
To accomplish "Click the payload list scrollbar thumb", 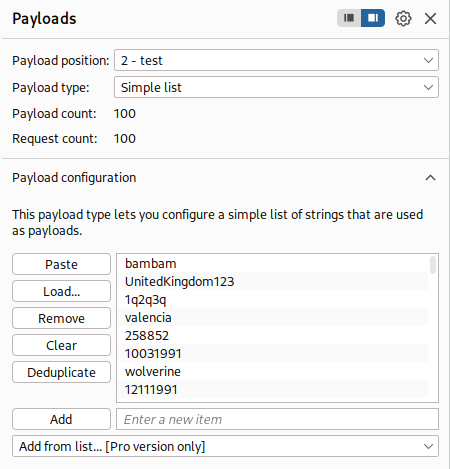I will pyautogui.click(x=433, y=265).
